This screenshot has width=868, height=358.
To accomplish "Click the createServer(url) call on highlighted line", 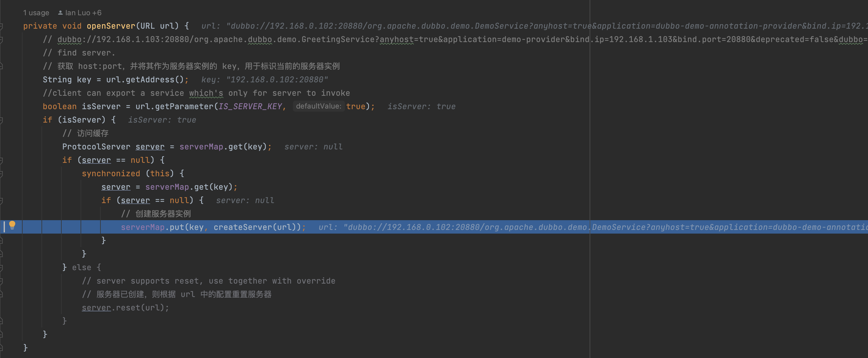I will [257, 227].
